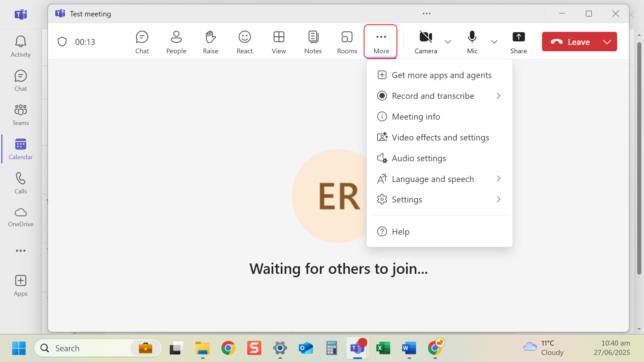The width and height of the screenshot is (644, 362).
Task: Turn on the Camera
Action: pos(426,42)
